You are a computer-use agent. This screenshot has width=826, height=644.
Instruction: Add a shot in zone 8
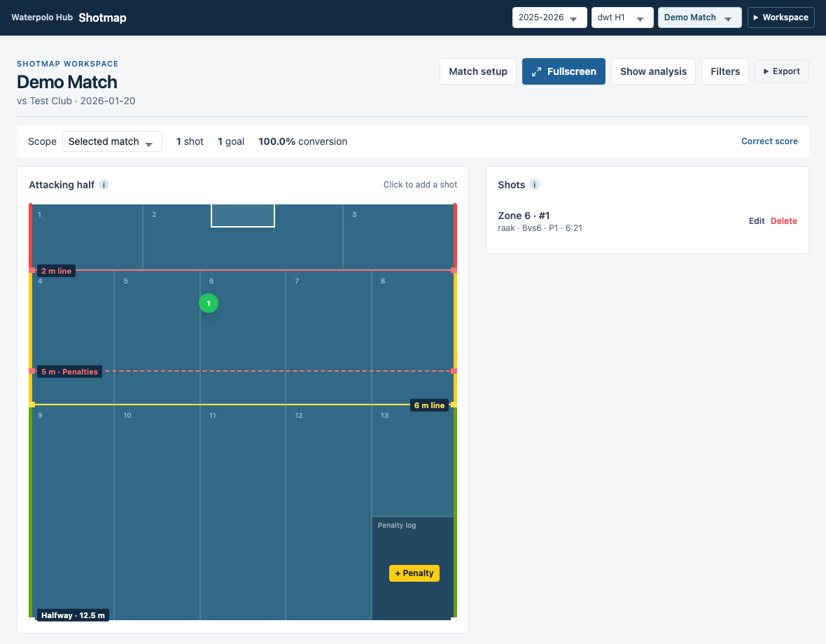point(413,337)
